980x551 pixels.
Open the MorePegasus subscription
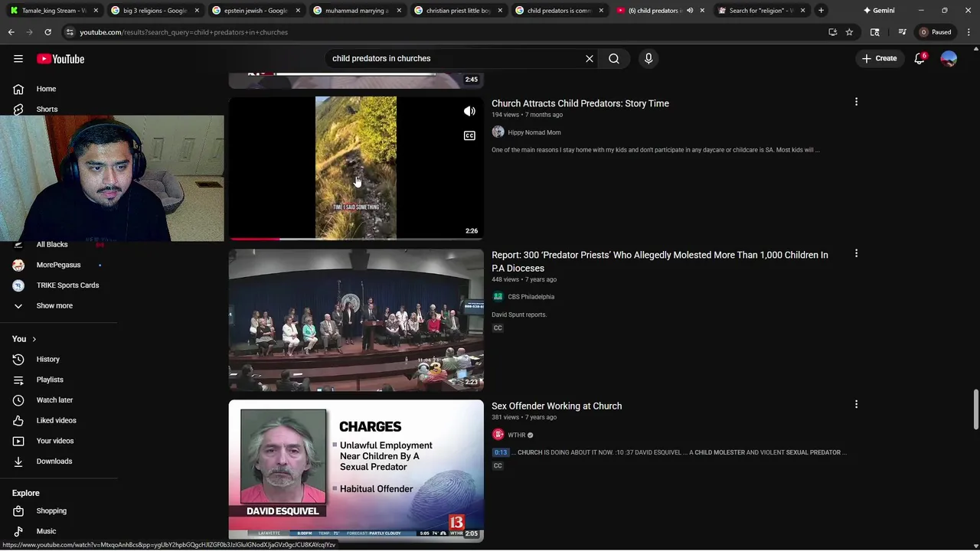click(59, 265)
